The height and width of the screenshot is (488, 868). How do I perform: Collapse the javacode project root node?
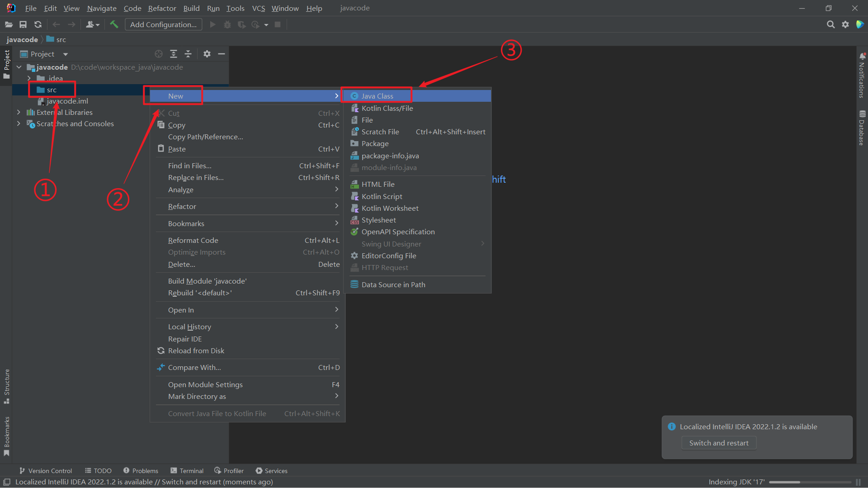coord(19,67)
